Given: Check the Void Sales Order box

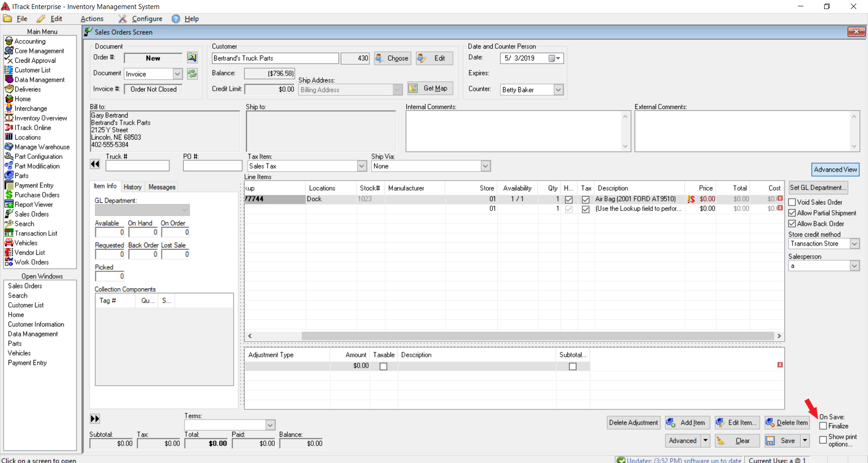Looking at the screenshot, I should point(793,202).
